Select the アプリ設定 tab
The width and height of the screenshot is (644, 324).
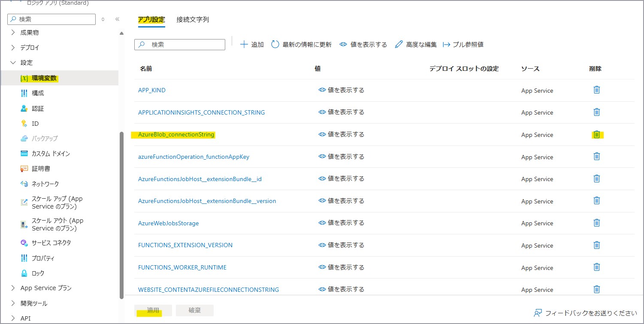151,20
